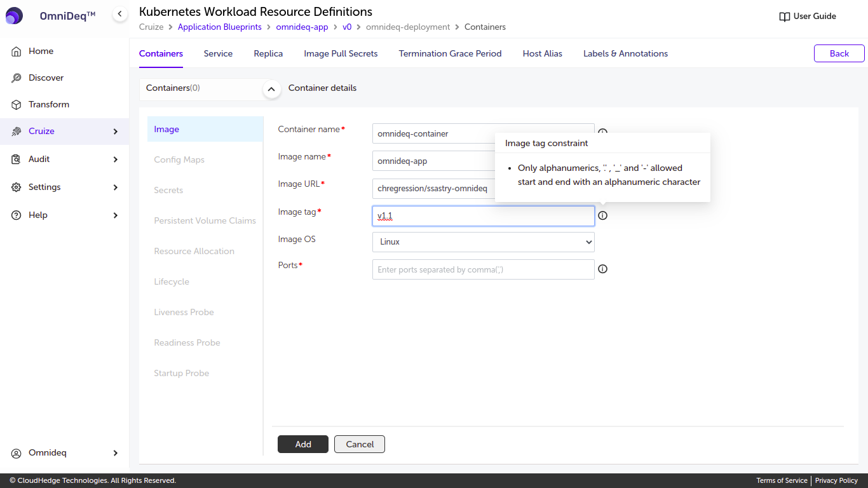The image size is (868, 488).
Task: Expand the Help submenu chevron
Action: (x=116, y=215)
